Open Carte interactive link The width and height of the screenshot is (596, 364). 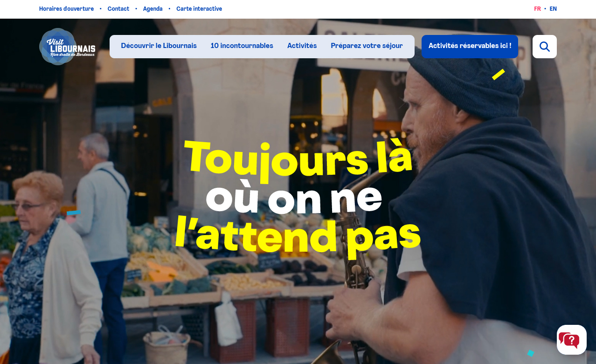(x=199, y=9)
